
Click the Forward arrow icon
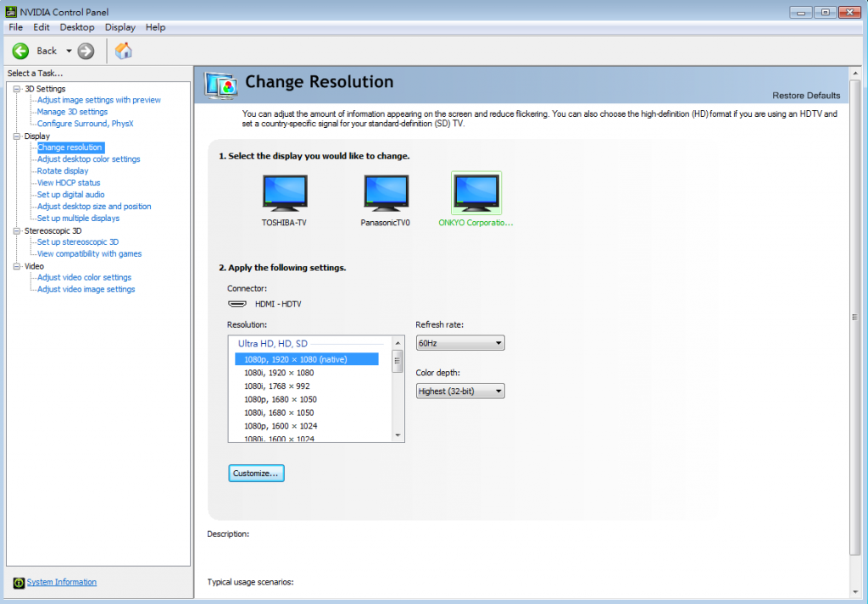point(86,51)
